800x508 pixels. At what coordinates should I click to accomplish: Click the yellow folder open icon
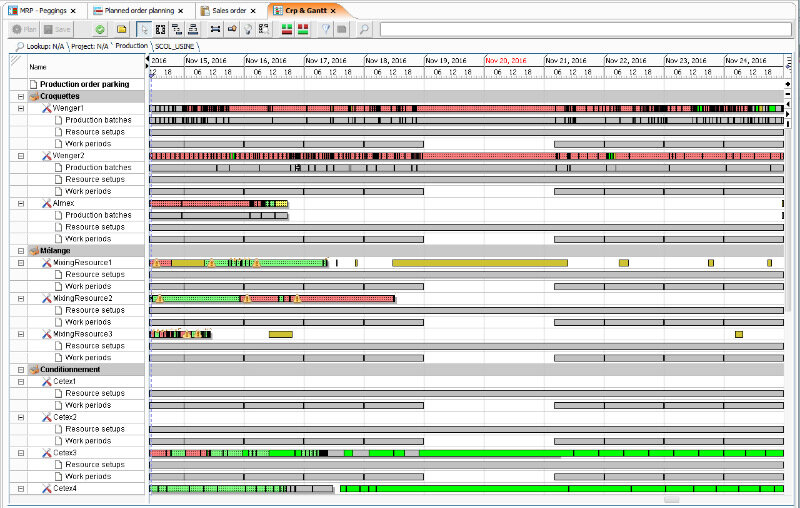tap(122, 29)
